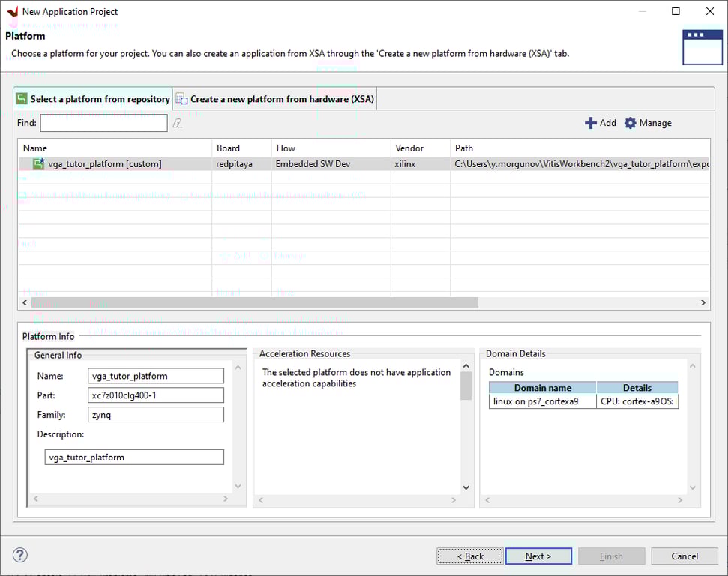
Task: Sort by the Vendor column header
Action: point(420,148)
